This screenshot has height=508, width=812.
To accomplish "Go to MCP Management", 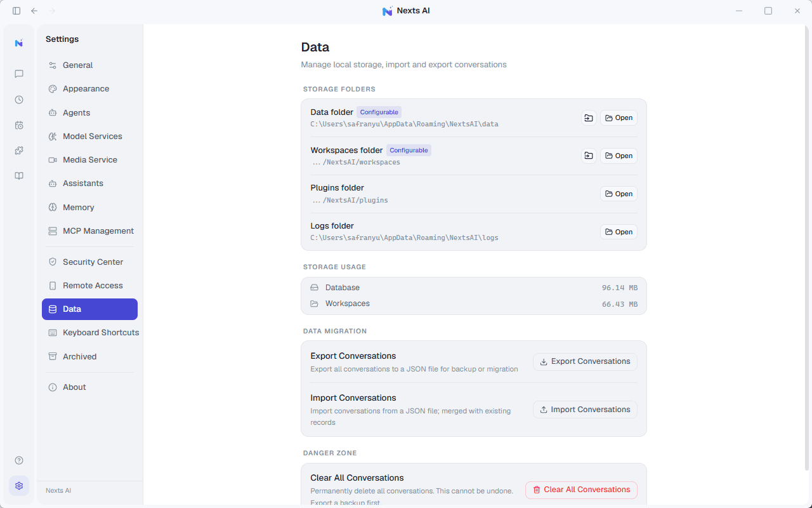I will coord(89,231).
